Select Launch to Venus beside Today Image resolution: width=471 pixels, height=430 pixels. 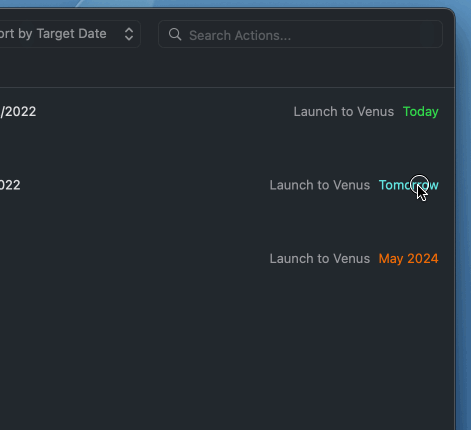(344, 112)
